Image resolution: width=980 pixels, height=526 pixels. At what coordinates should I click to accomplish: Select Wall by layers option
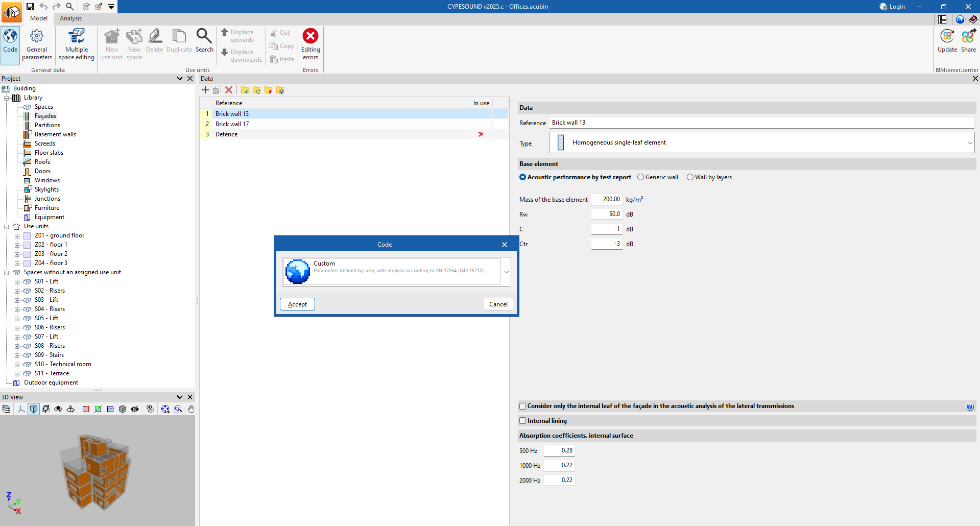690,177
